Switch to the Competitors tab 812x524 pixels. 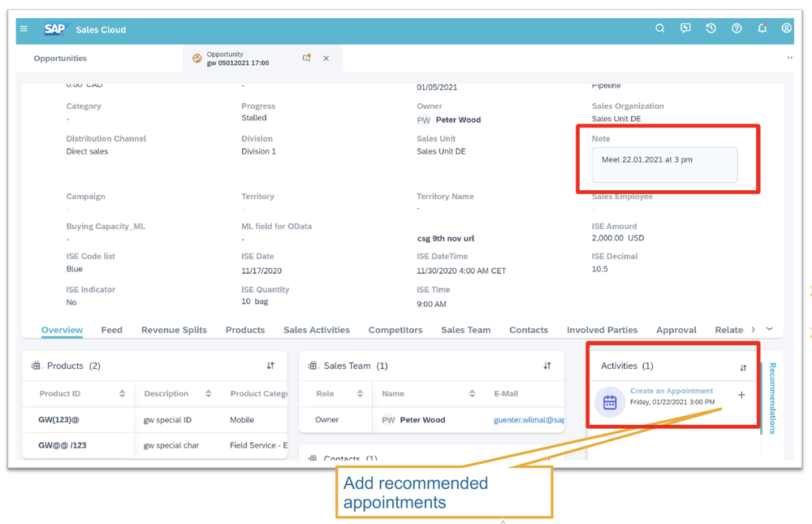click(395, 330)
